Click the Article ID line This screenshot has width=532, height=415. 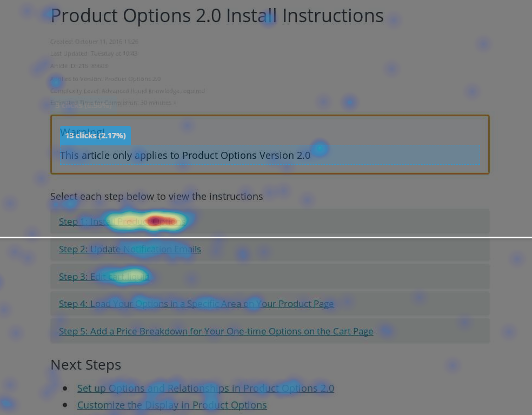tap(79, 66)
